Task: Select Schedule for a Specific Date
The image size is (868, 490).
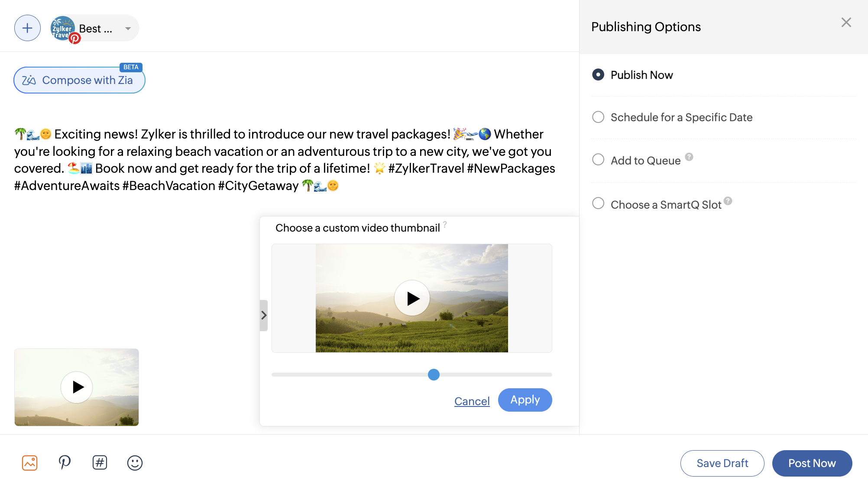Action: (x=598, y=117)
